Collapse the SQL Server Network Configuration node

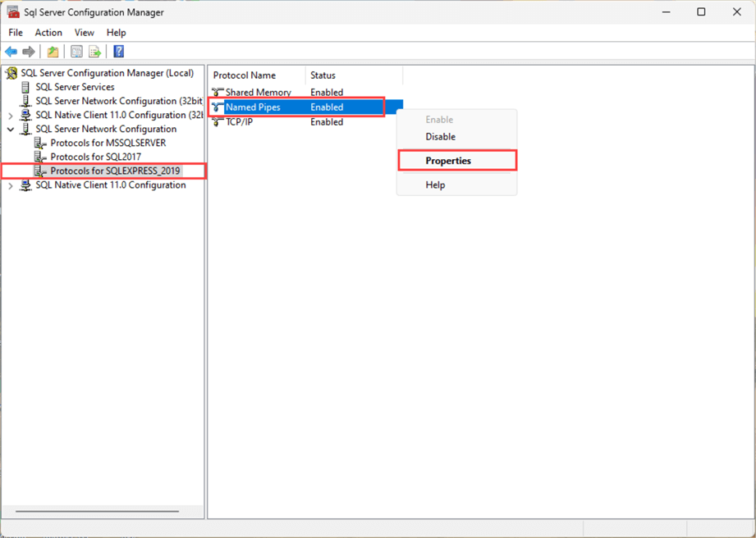pyautogui.click(x=11, y=130)
